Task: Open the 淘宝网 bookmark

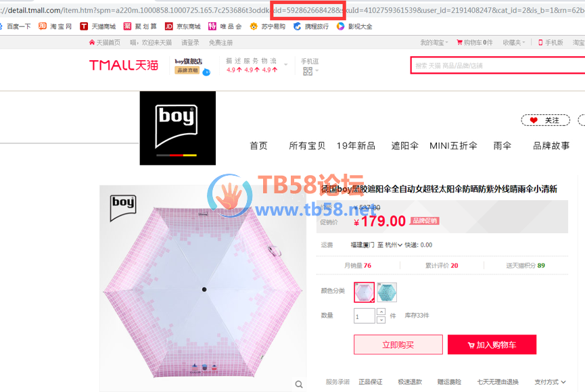Action: 55,26
